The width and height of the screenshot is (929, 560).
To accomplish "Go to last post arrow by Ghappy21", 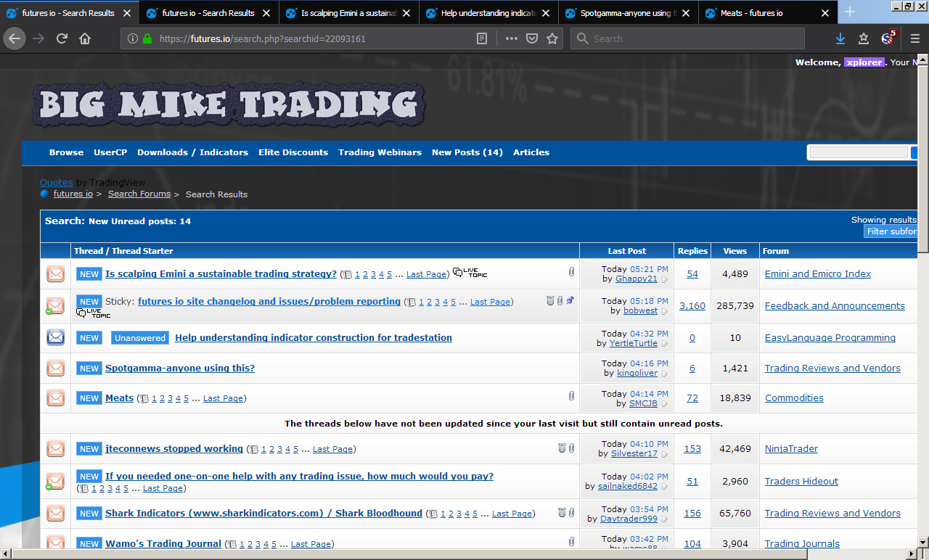I will coord(664,279).
